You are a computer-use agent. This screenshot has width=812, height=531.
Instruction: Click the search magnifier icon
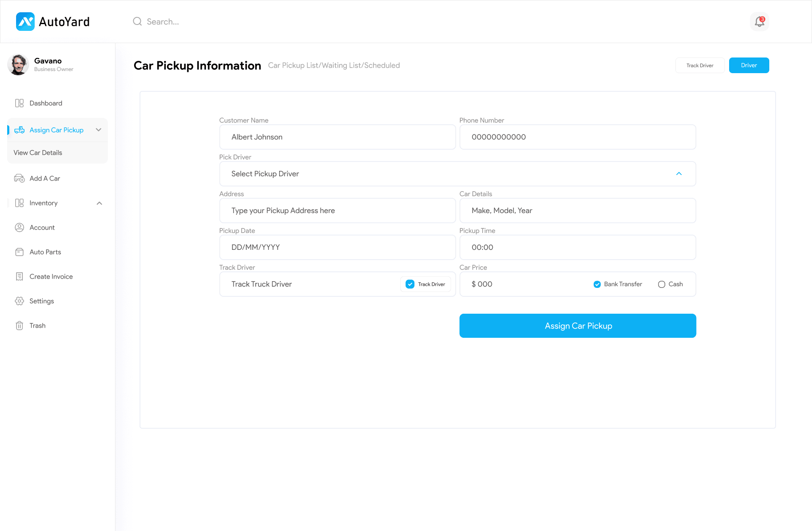(x=137, y=22)
